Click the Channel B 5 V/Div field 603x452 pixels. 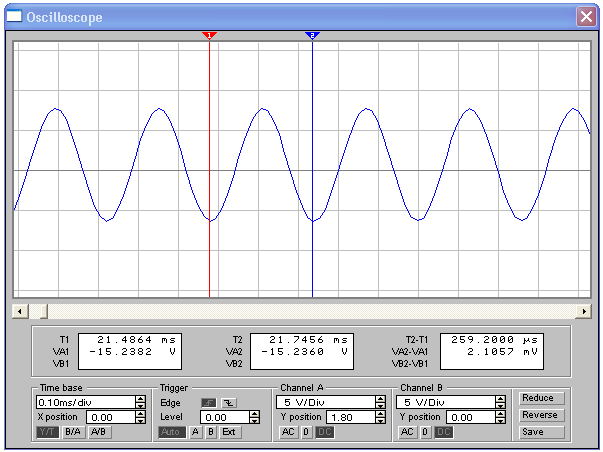[446, 402]
